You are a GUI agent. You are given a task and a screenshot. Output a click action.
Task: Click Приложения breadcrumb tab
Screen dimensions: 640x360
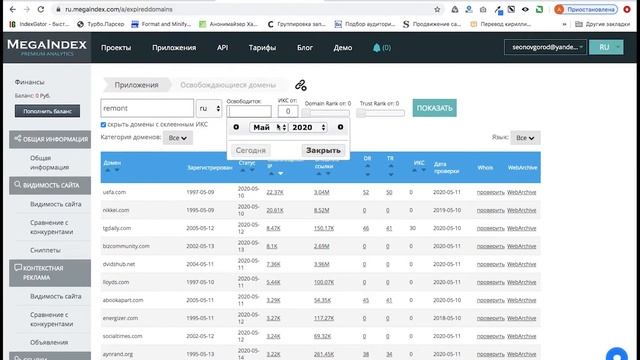136,85
